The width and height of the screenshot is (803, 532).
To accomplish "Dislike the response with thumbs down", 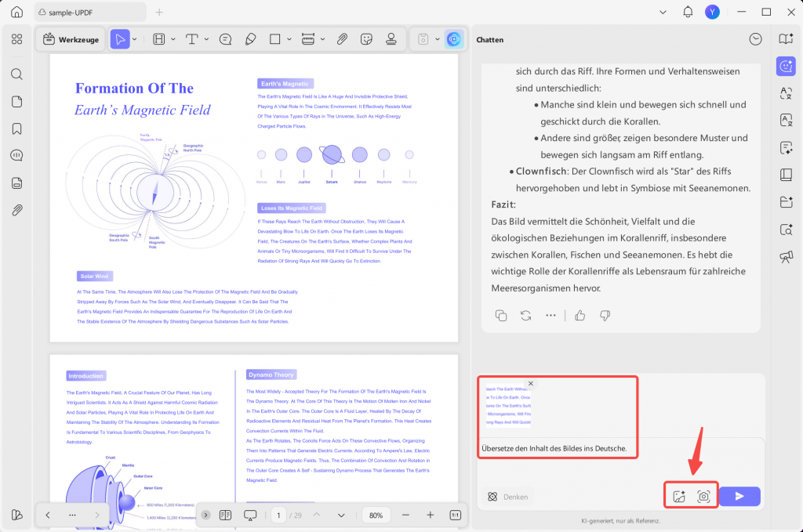I will (605, 316).
